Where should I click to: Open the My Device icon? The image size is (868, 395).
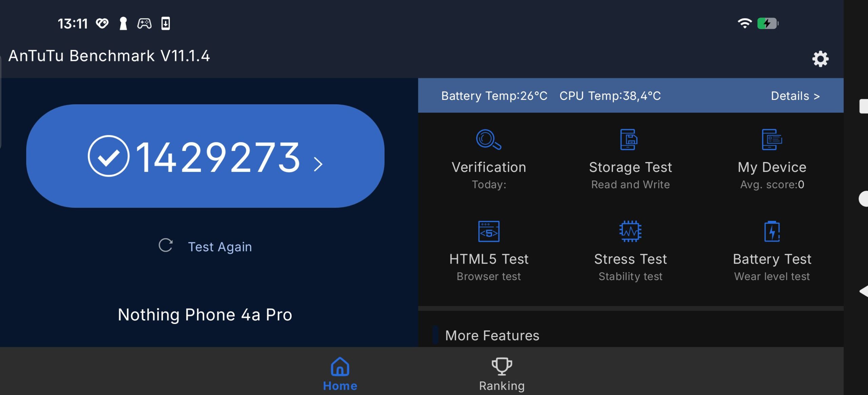coord(772,139)
